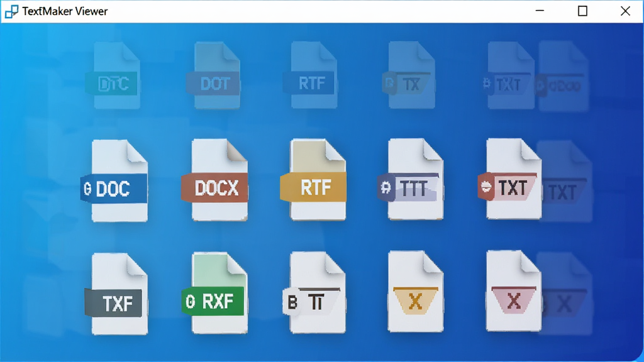Screen dimensions: 644x362
Task: Click the gray TXF file icon
Action: click(x=116, y=294)
